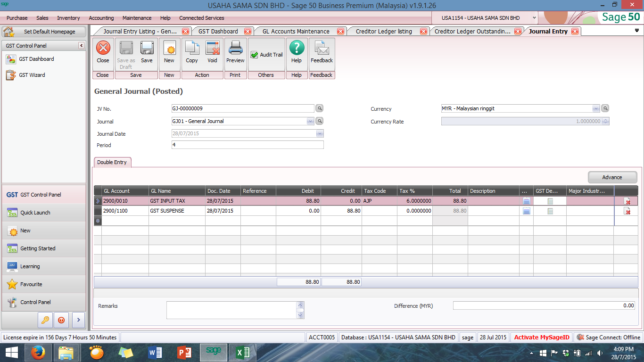The width and height of the screenshot is (644, 362).
Task: Switch to Journal Entry Listing tab
Action: 140,32
